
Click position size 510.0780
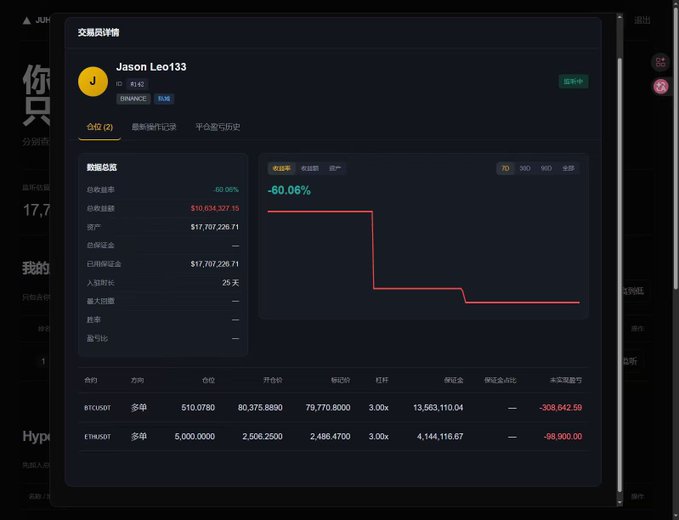click(x=198, y=407)
